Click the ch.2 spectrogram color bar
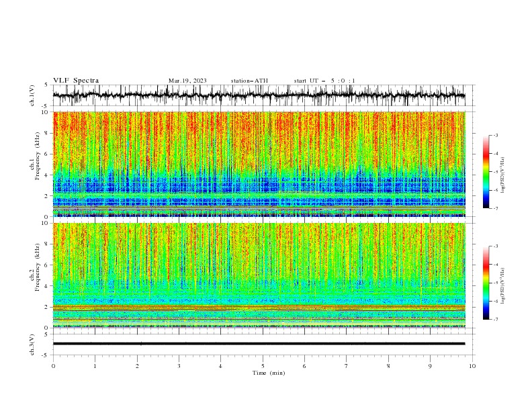Image resolution: width=532 pixels, height=411 pixels. coord(486,283)
